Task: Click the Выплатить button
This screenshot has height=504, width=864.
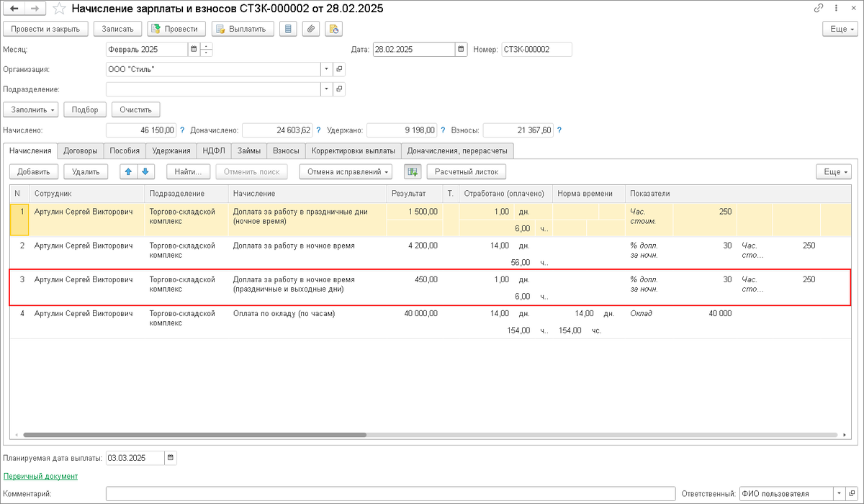Action: [243, 29]
